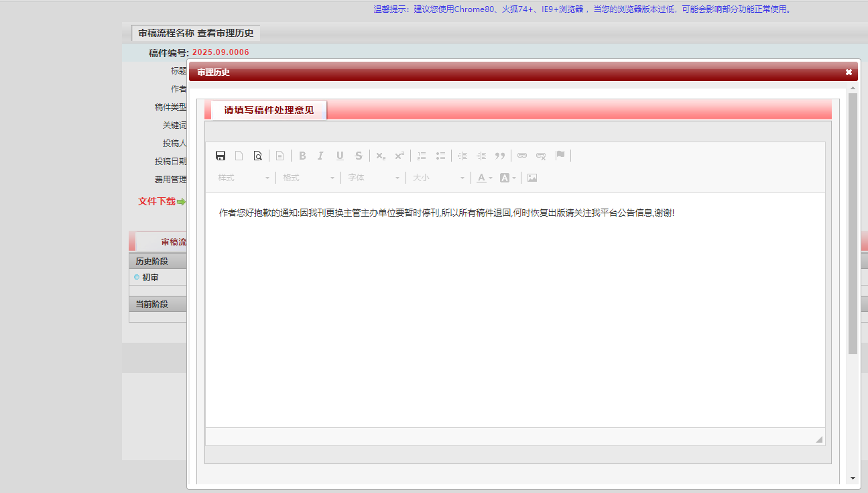Click the Insert Image icon
Image resolution: width=868 pixels, height=493 pixels.
(x=532, y=178)
